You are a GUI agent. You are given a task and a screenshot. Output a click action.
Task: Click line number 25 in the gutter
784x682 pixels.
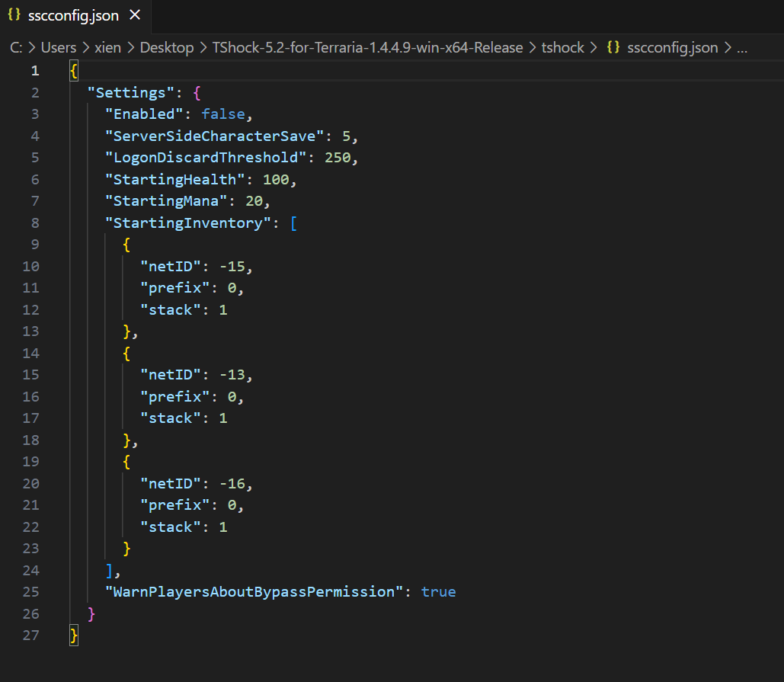click(x=30, y=592)
